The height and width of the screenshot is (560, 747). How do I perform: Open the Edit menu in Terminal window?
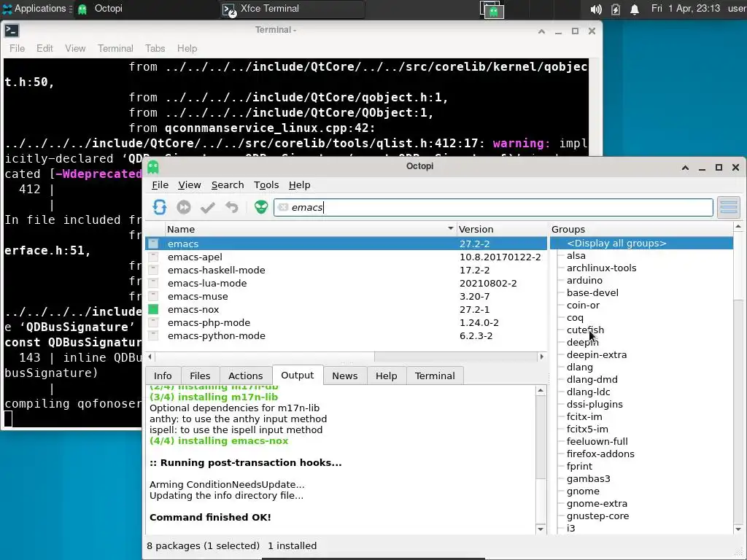click(x=44, y=49)
